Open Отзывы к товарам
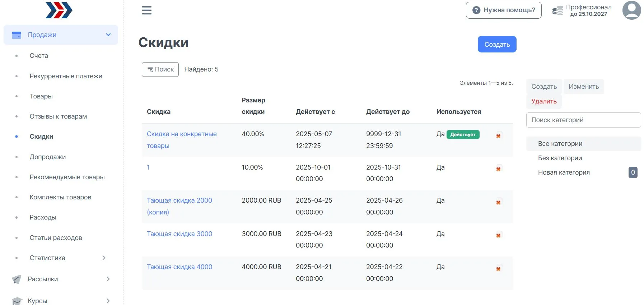 tap(58, 116)
